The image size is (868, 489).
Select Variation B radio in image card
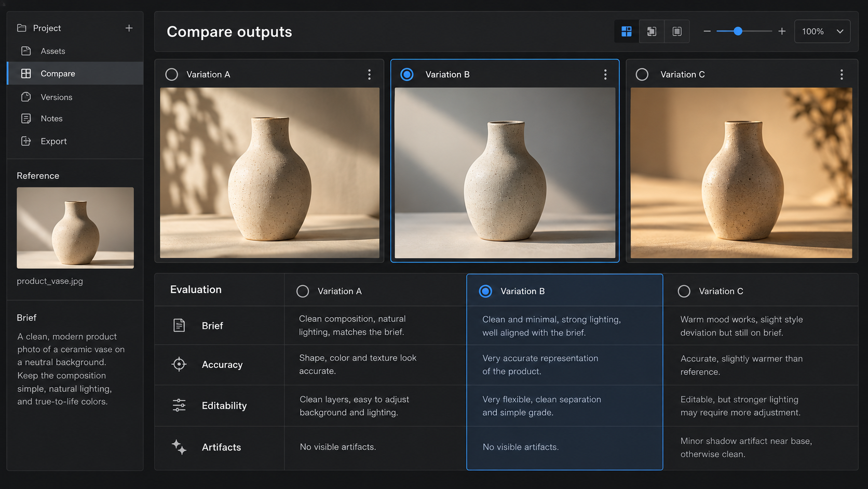[x=407, y=74]
